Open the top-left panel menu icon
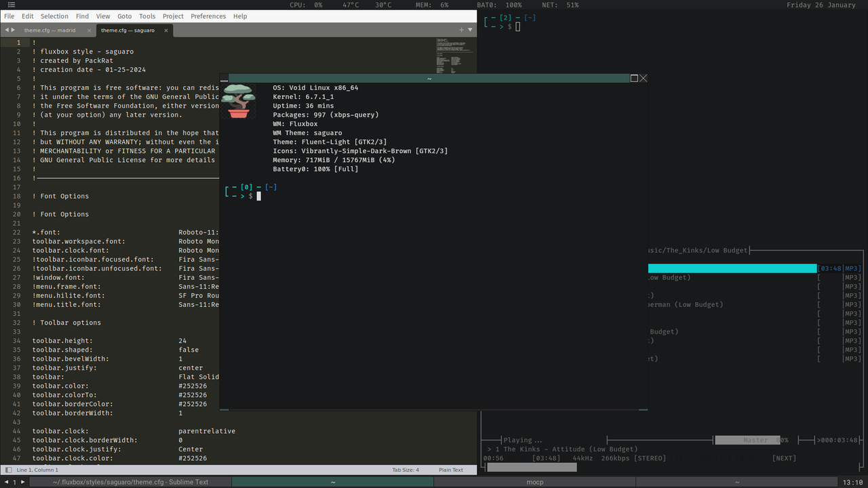 click(x=12, y=5)
